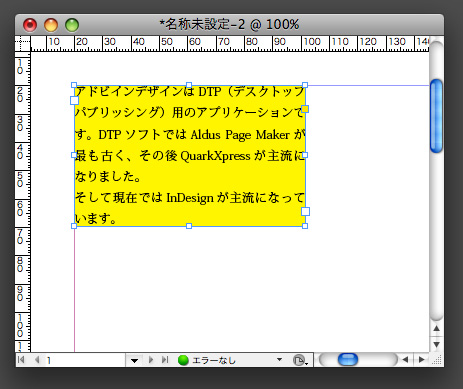Click the text line containing Aldus Page Maker
463x389 pixels.
click(189, 135)
